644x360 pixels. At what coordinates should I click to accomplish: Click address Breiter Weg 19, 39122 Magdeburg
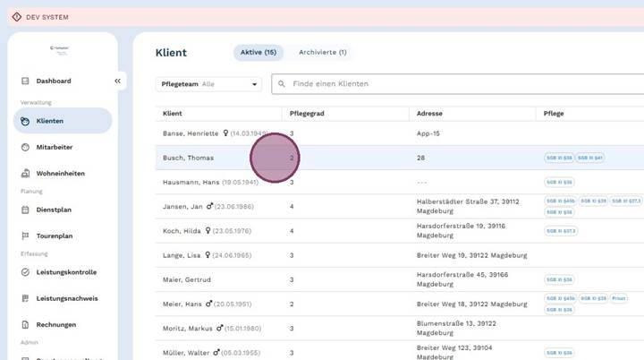click(471, 255)
